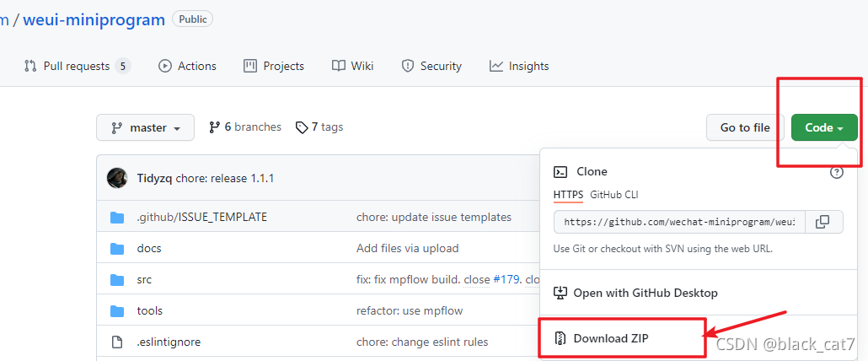
Task: View the Insights tab
Action: coord(519,66)
